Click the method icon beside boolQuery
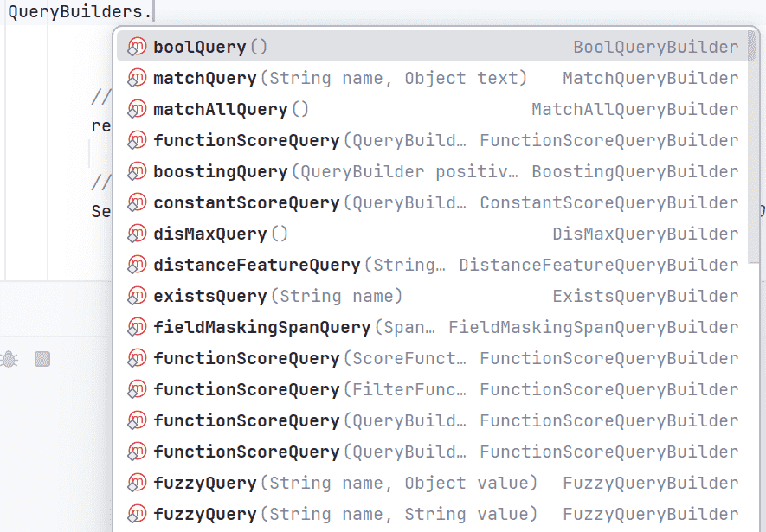766x532 pixels. [x=137, y=48]
